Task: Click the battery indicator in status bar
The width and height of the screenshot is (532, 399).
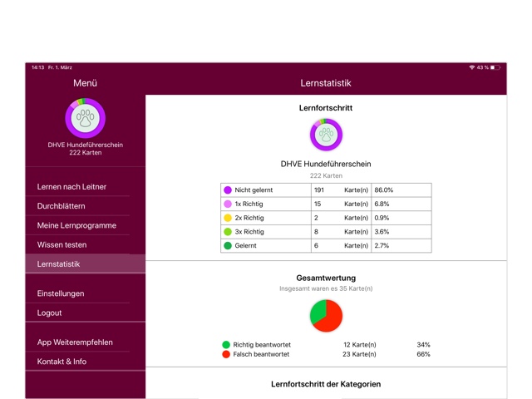Action: tap(495, 67)
